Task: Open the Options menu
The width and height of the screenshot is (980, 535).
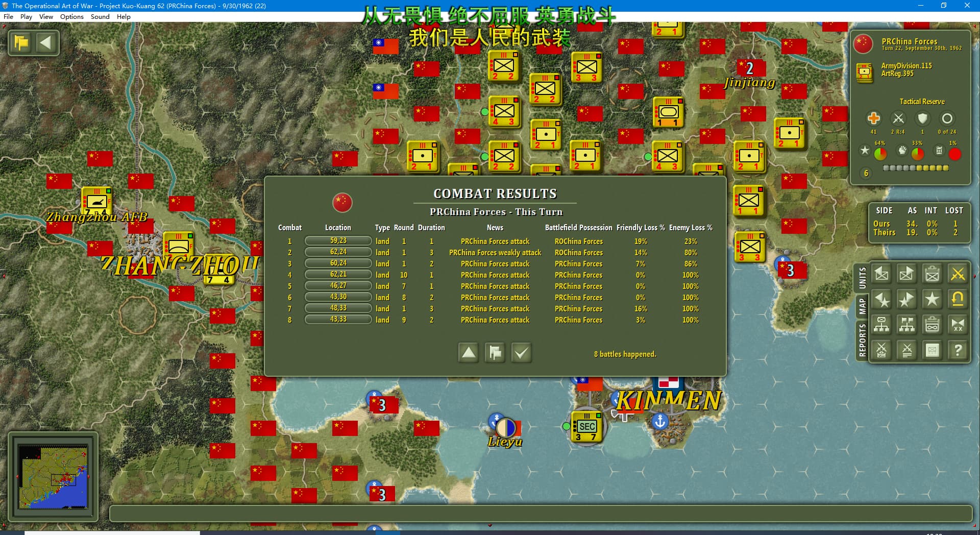Action: pyautogui.click(x=71, y=16)
